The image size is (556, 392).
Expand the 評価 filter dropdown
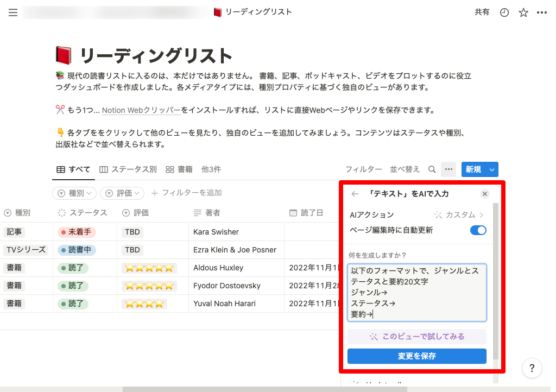tap(122, 193)
